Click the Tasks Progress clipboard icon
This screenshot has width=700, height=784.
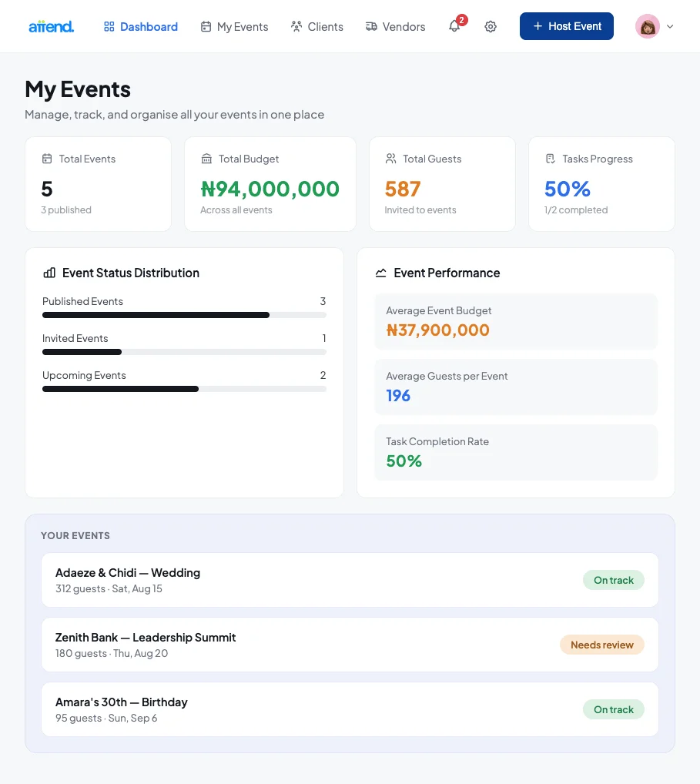[551, 159]
